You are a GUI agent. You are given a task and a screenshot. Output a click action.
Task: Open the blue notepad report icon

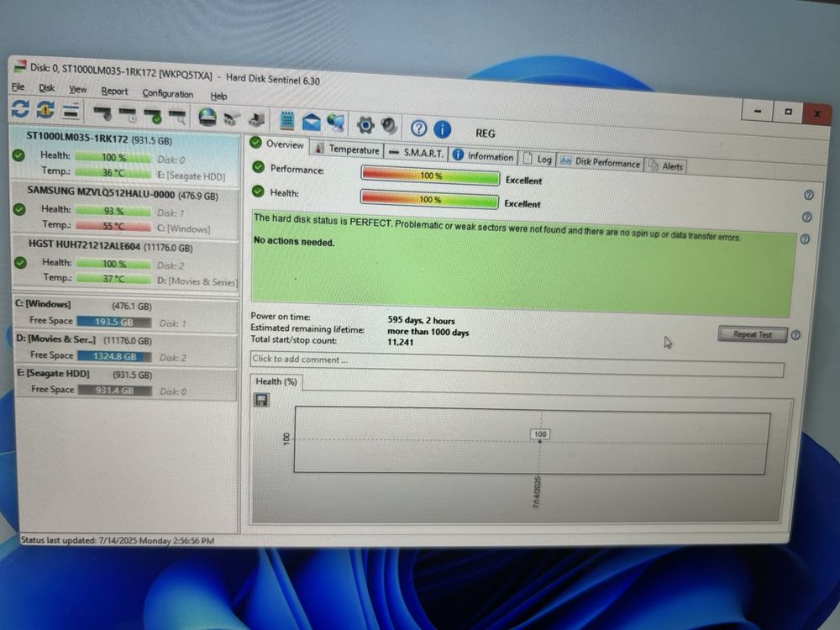(287, 120)
